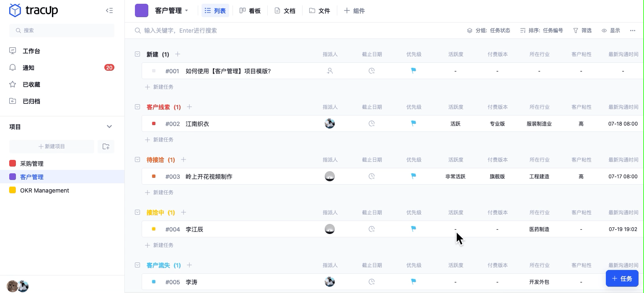Viewport: 644px width, 293px height.
Task: Expand the 客户管理 project title dropdown
Action: tap(186, 11)
